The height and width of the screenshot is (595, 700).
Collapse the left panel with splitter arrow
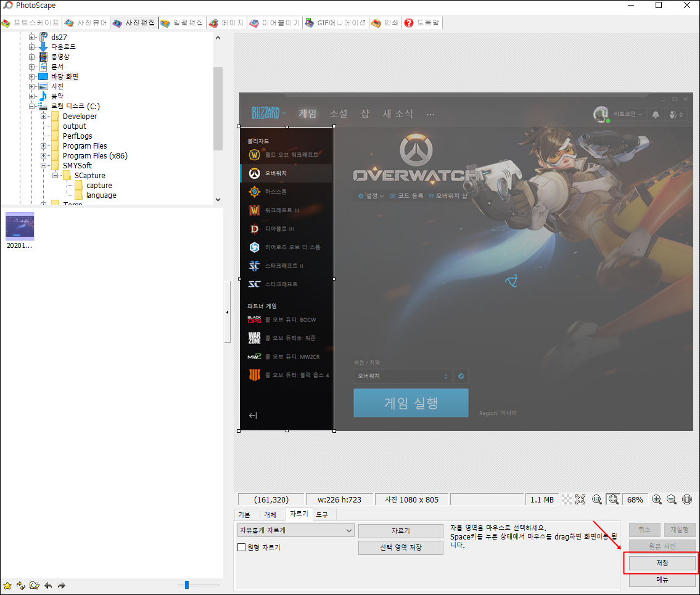[227, 312]
